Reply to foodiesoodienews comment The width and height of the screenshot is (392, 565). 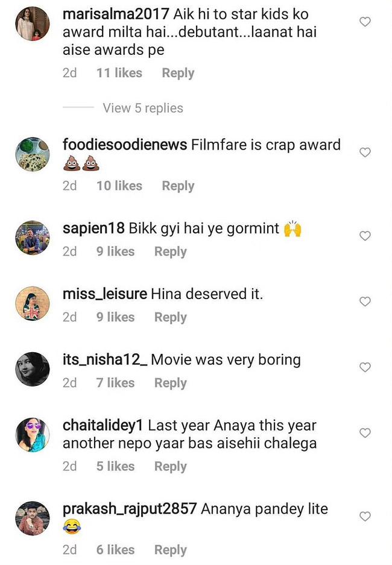[178, 186]
